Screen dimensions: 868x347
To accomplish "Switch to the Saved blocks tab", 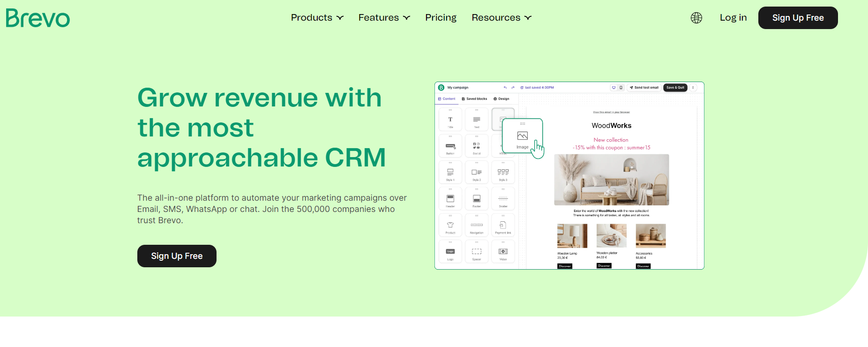I will (x=474, y=99).
